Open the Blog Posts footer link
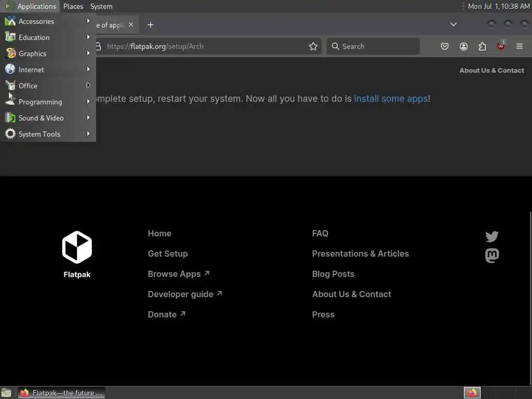The height and width of the screenshot is (399, 532). pyautogui.click(x=333, y=274)
